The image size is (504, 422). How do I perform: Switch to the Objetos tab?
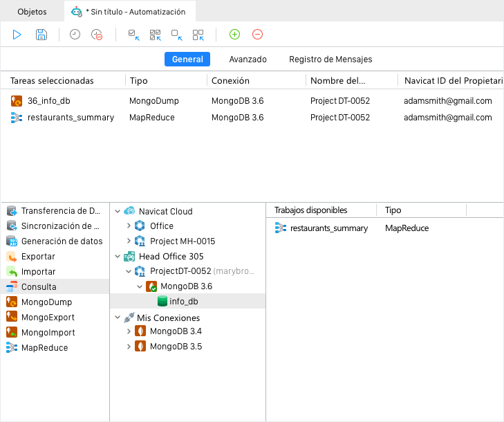[x=32, y=12]
